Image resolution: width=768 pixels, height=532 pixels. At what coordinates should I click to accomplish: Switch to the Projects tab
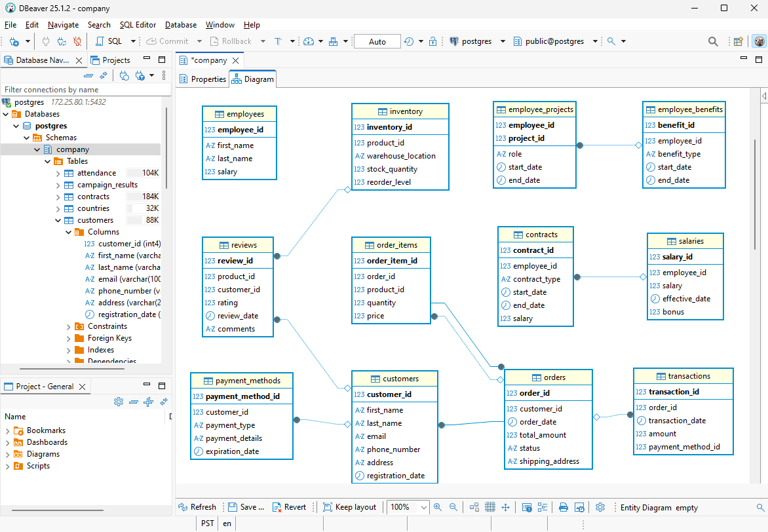[x=111, y=60]
